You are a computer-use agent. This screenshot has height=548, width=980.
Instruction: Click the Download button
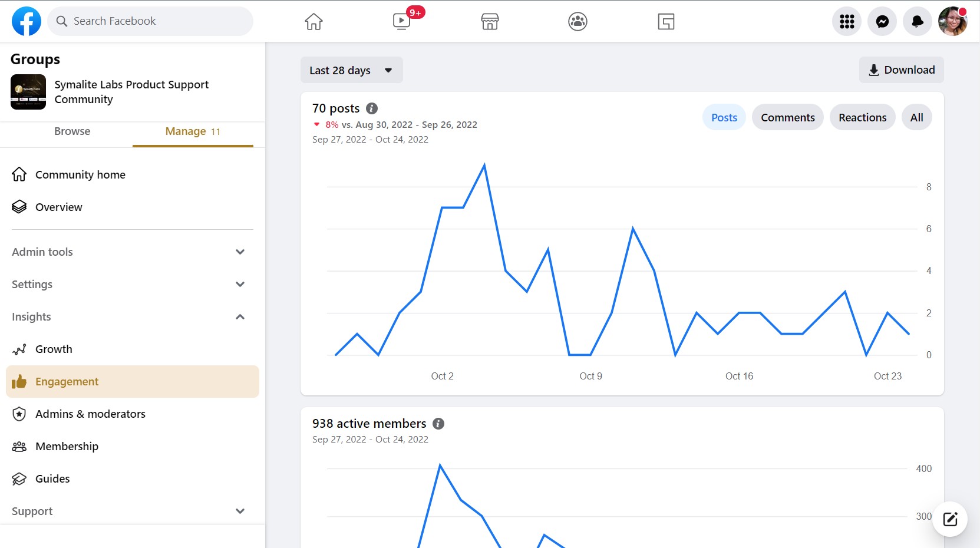[x=900, y=70]
